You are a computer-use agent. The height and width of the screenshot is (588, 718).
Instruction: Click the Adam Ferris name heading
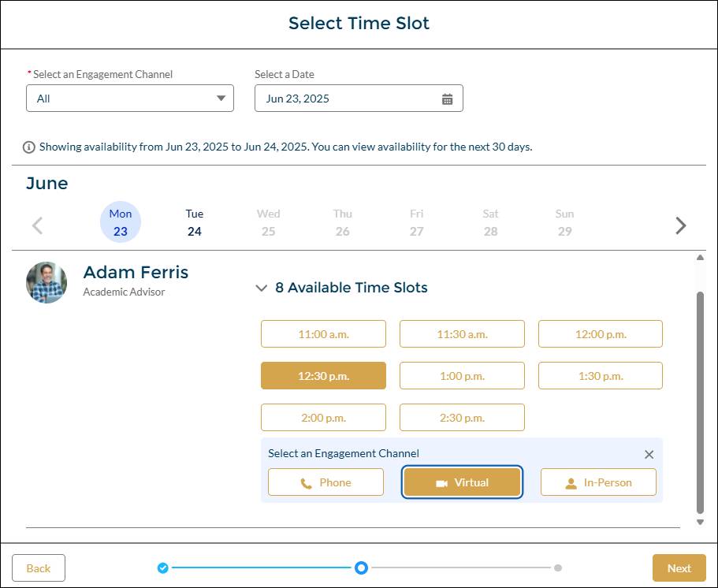pyautogui.click(x=136, y=273)
